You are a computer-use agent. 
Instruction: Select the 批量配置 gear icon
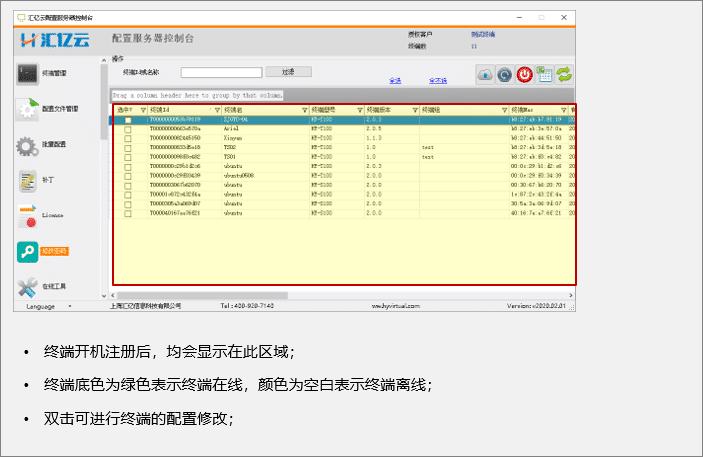[x=28, y=146]
